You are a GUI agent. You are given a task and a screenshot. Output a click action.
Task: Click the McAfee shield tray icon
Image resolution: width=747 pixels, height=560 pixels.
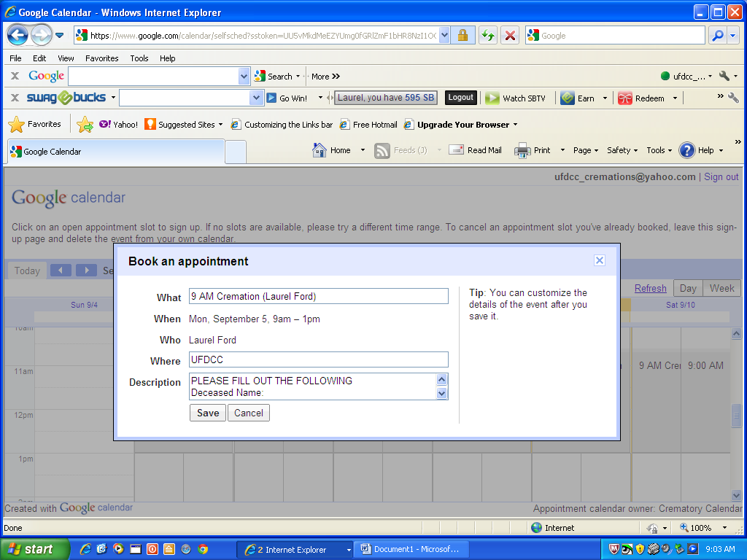614,549
